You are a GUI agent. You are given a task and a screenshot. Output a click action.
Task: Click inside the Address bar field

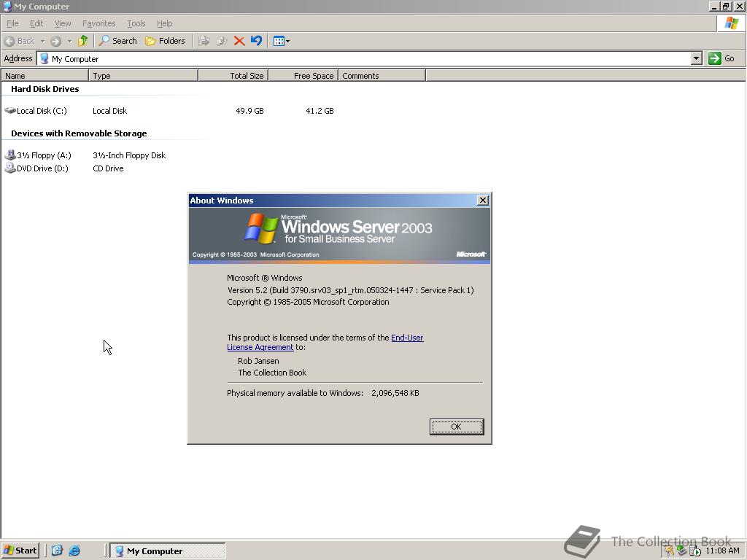tap(365, 58)
